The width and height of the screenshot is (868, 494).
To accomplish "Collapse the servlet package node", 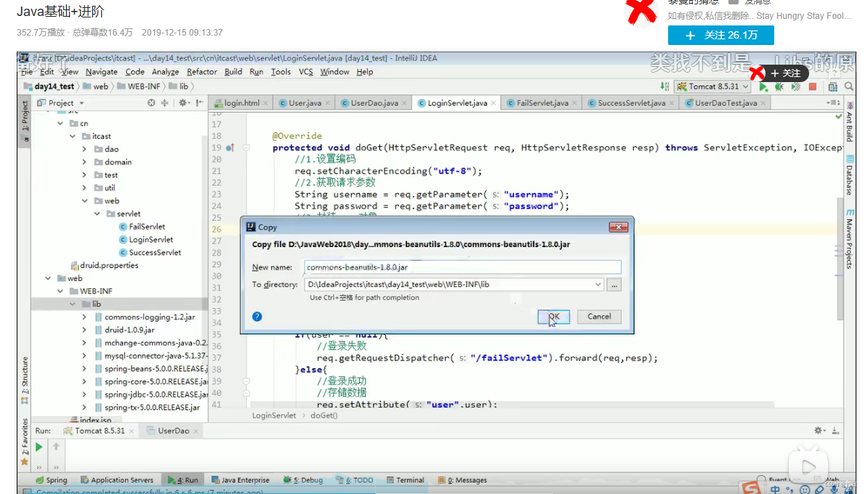I will pyautogui.click(x=97, y=214).
